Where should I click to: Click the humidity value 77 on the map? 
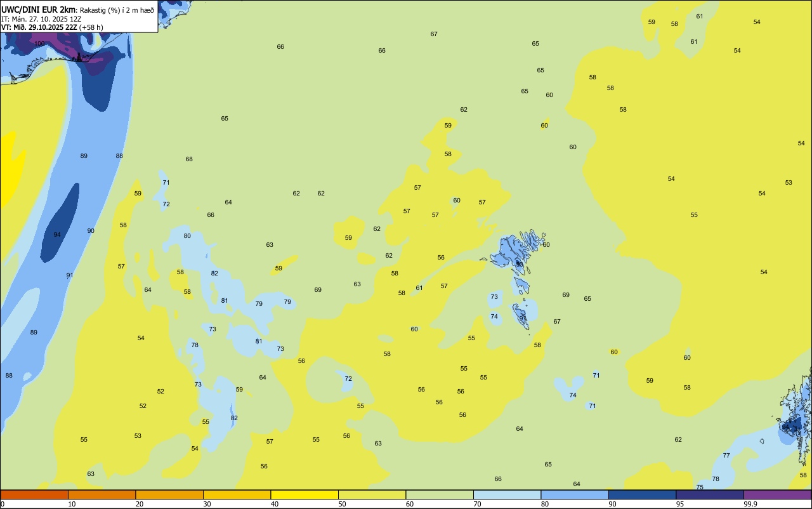726,456
